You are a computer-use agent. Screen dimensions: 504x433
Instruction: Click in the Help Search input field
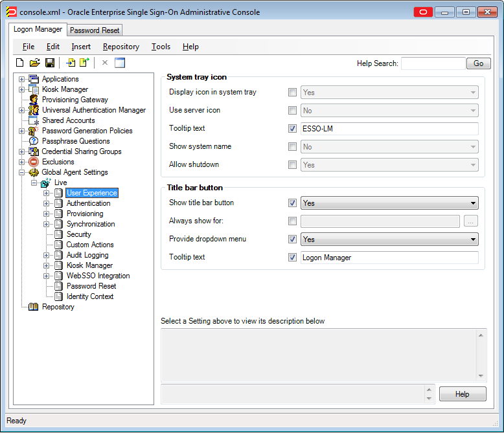pos(433,63)
